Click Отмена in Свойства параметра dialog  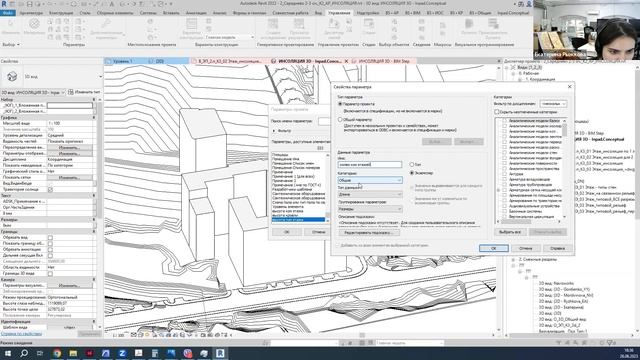(x=526, y=248)
